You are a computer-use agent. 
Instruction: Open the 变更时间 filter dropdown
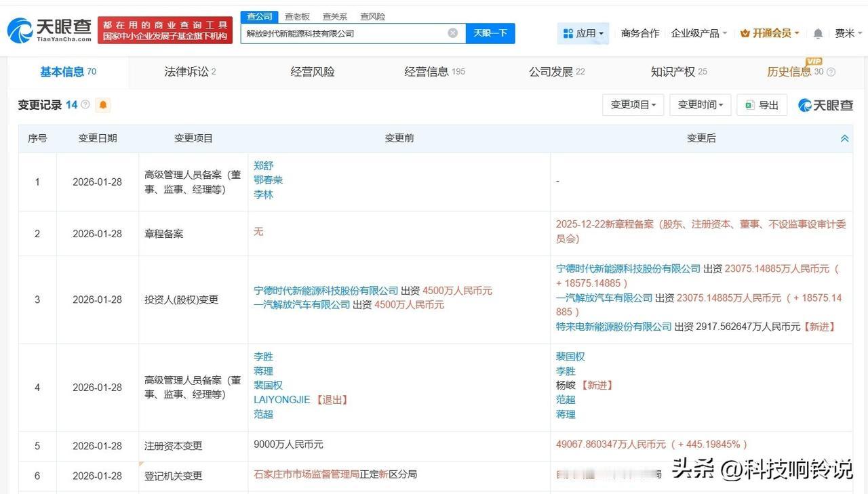[x=700, y=105]
